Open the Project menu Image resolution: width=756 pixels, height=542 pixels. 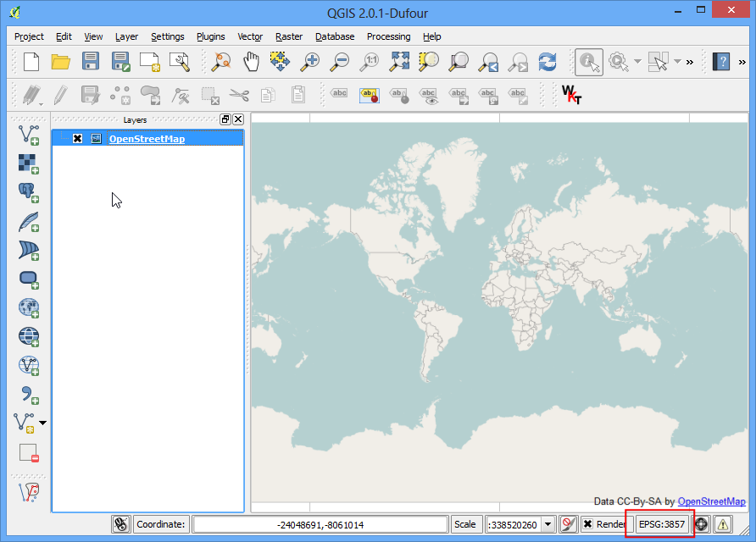[x=29, y=36]
